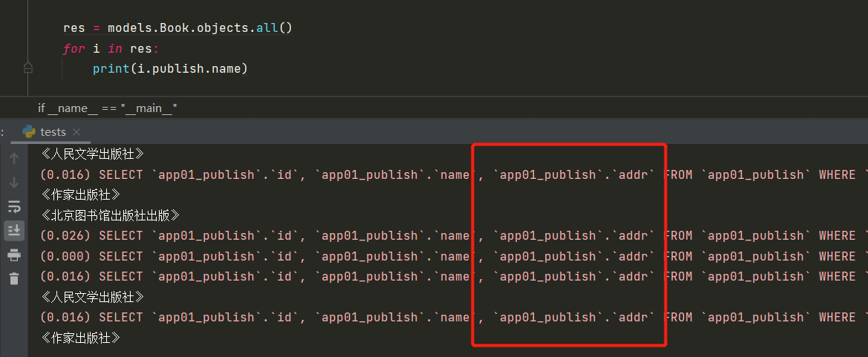The image size is (868, 357).
Task: Click the res = models.Book.objects.all() line
Action: (x=177, y=27)
